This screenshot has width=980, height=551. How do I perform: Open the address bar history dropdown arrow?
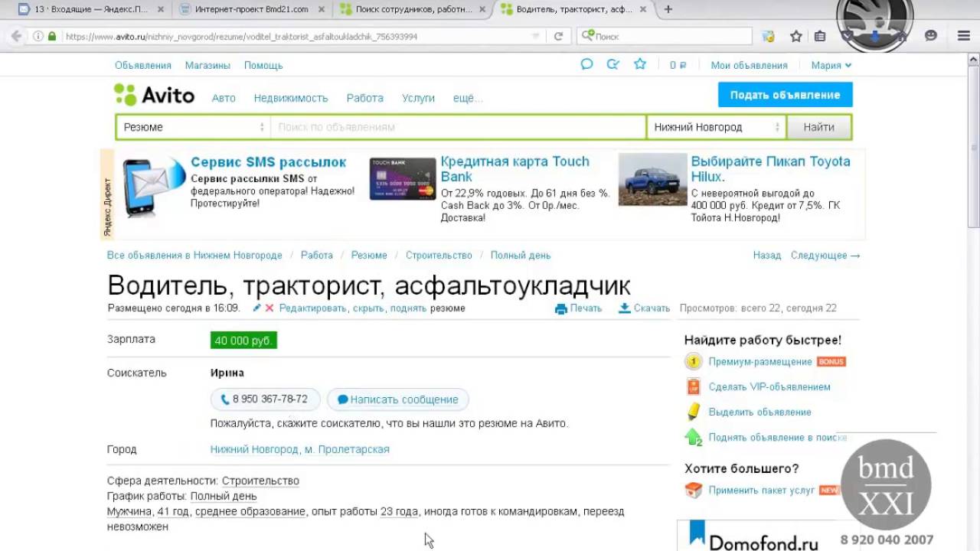coord(537,36)
